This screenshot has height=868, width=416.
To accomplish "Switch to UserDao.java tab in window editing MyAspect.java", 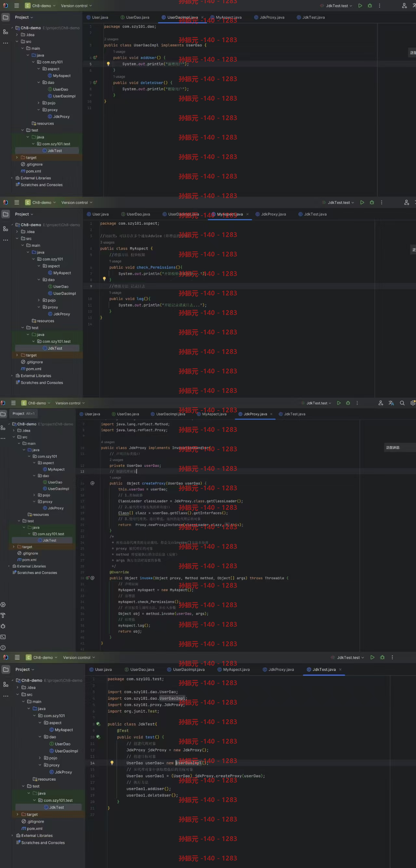I will [x=136, y=214].
